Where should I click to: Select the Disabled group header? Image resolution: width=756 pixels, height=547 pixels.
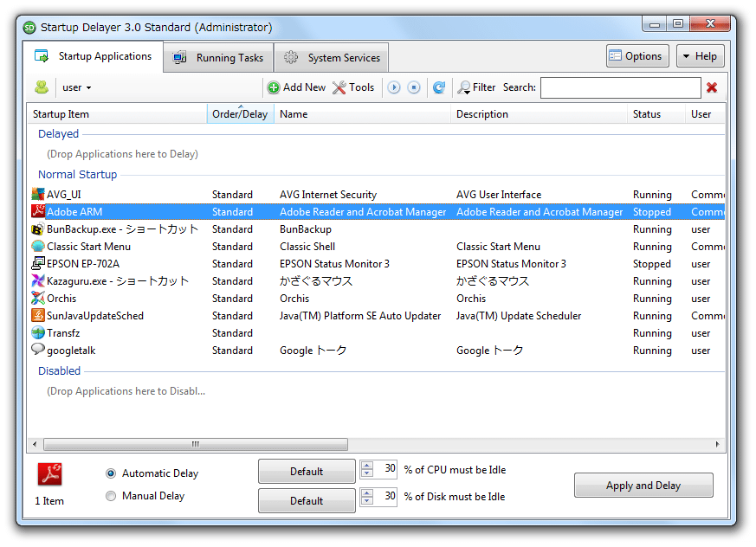[x=59, y=371]
